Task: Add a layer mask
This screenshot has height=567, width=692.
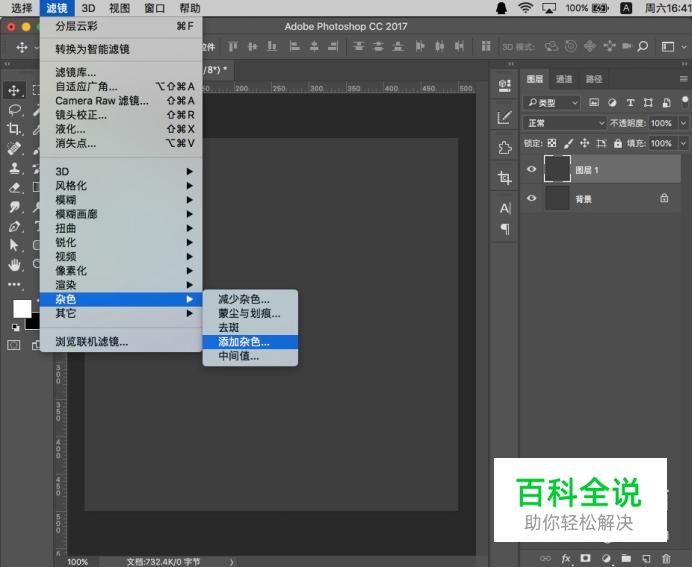Action: coord(585,558)
